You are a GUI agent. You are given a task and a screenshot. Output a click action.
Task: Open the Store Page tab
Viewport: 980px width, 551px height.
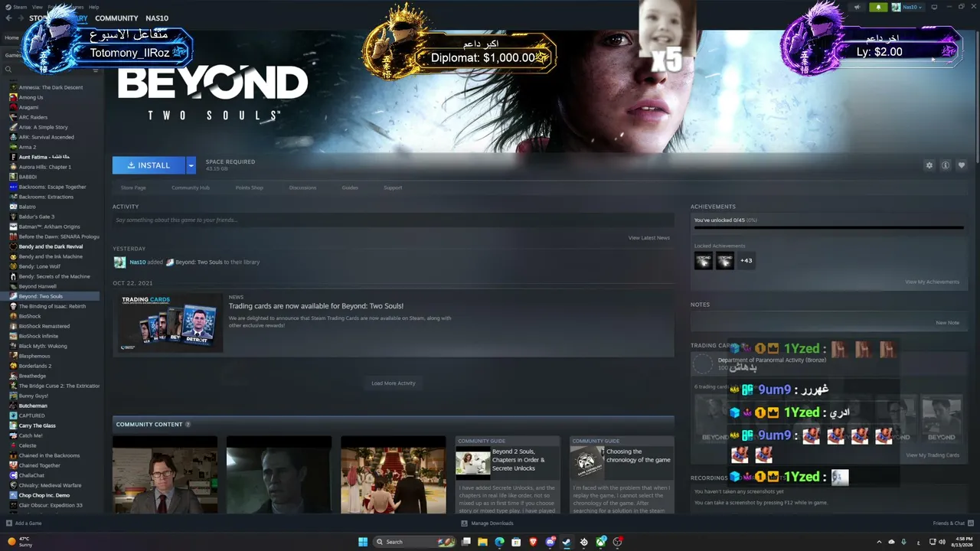(x=133, y=187)
